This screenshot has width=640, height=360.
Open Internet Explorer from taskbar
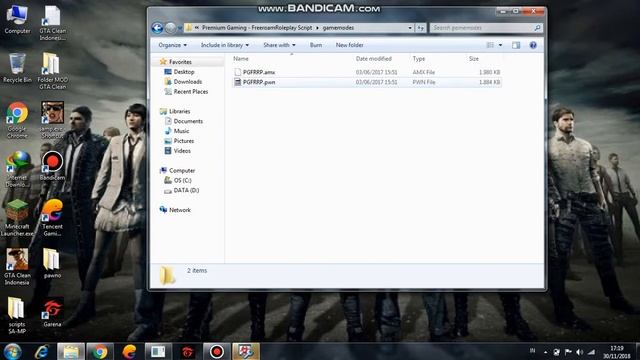(42, 351)
